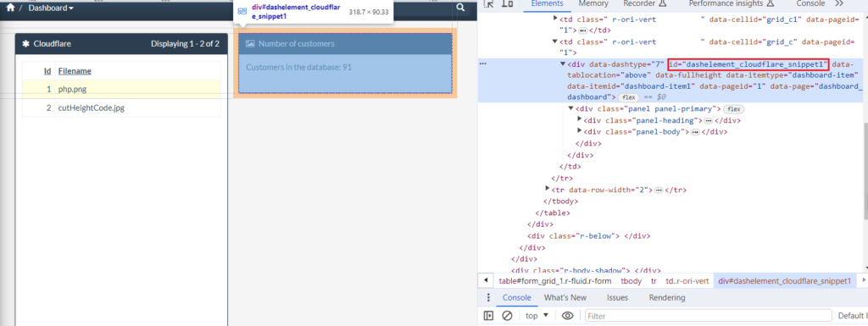This screenshot has width=868, height=326.
Task: Click the ellipsis in the tr data-row-width node
Action: tap(658, 190)
